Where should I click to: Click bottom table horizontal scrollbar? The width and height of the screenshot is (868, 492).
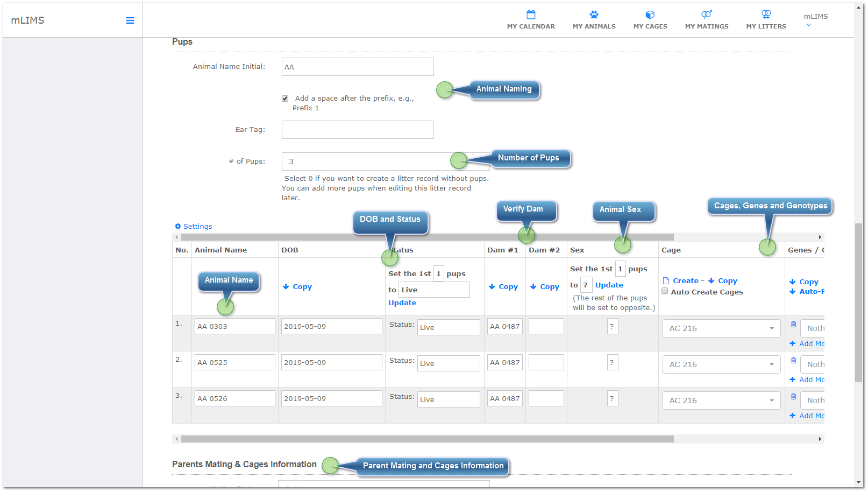click(428, 439)
